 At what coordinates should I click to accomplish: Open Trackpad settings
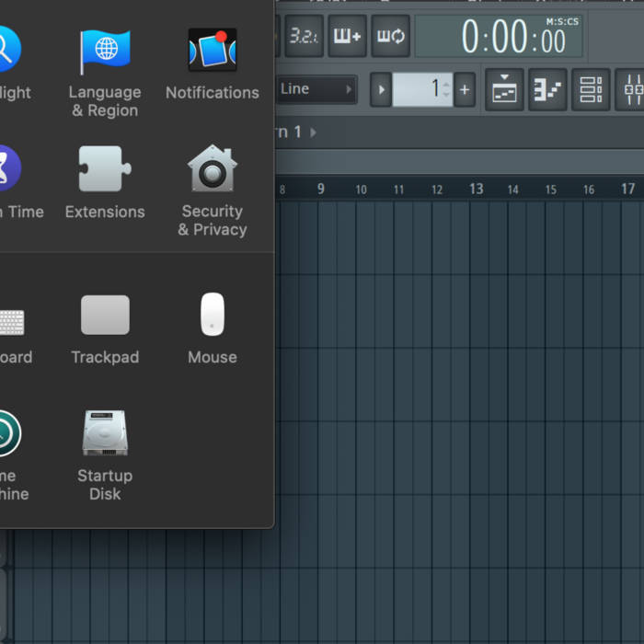pos(105,328)
